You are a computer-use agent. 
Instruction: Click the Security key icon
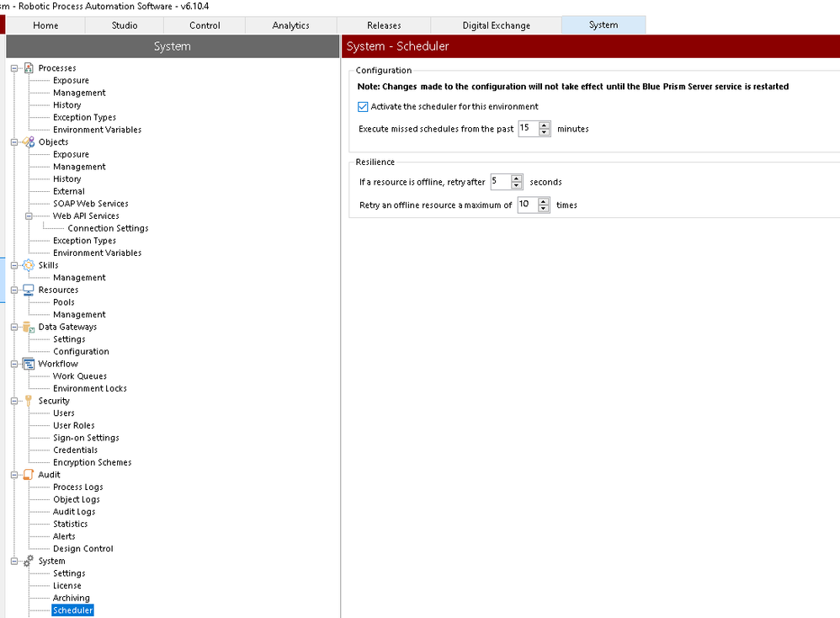29,401
